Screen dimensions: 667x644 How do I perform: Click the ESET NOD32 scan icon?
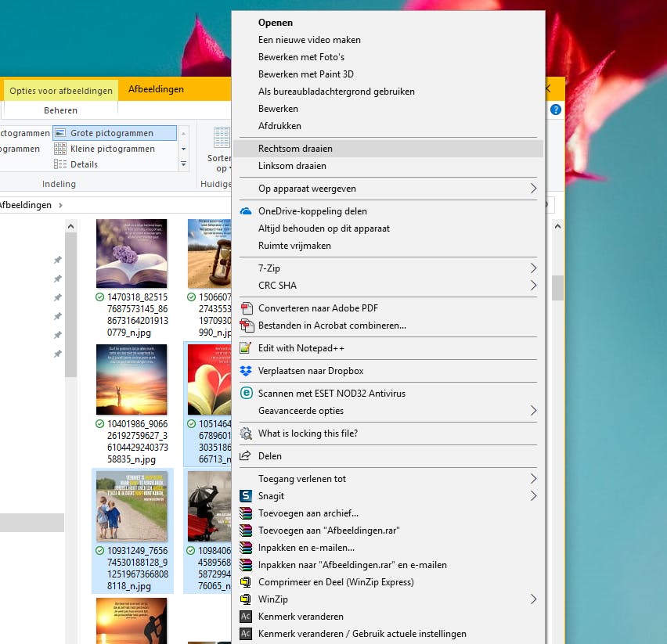pyautogui.click(x=246, y=394)
